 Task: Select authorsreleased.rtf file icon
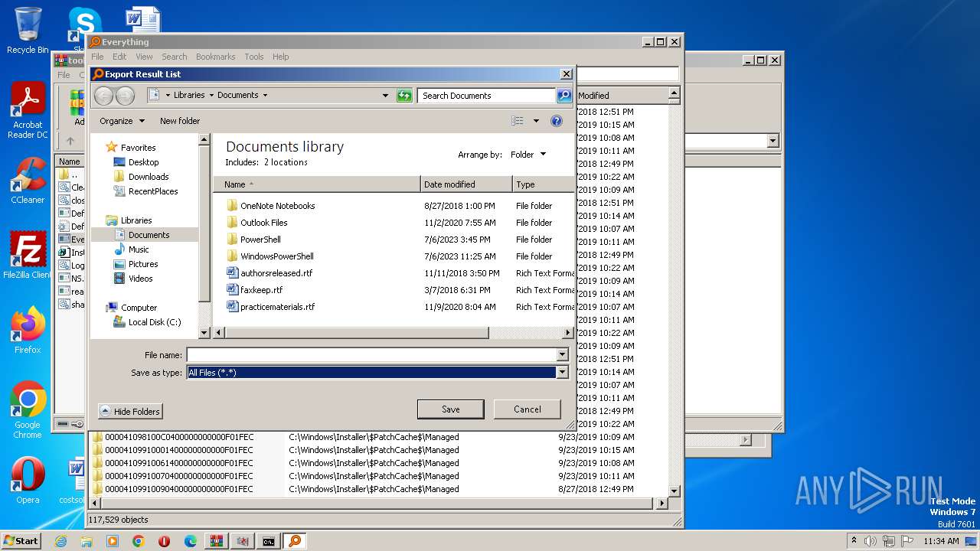pyautogui.click(x=233, y=273)
